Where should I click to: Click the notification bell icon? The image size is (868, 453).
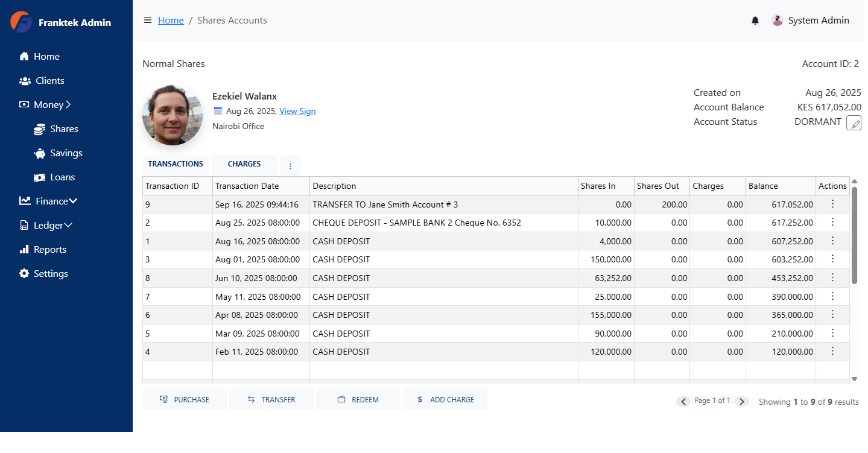click(755, 20)
